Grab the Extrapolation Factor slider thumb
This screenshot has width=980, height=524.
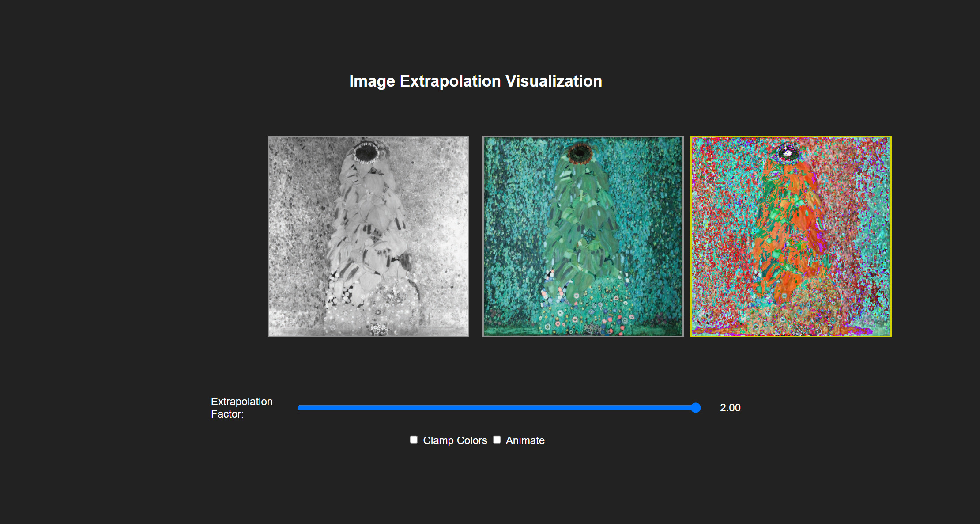point(696,408)
